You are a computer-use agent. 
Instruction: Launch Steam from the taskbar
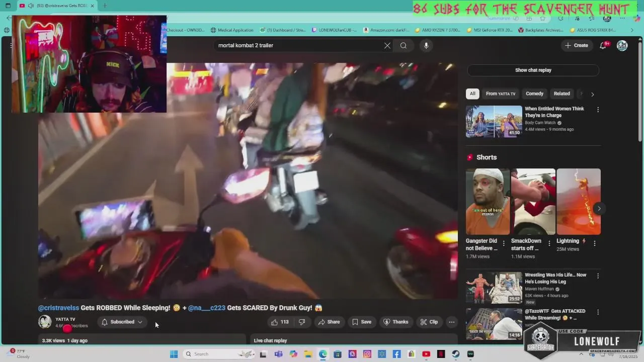[456, 354]
